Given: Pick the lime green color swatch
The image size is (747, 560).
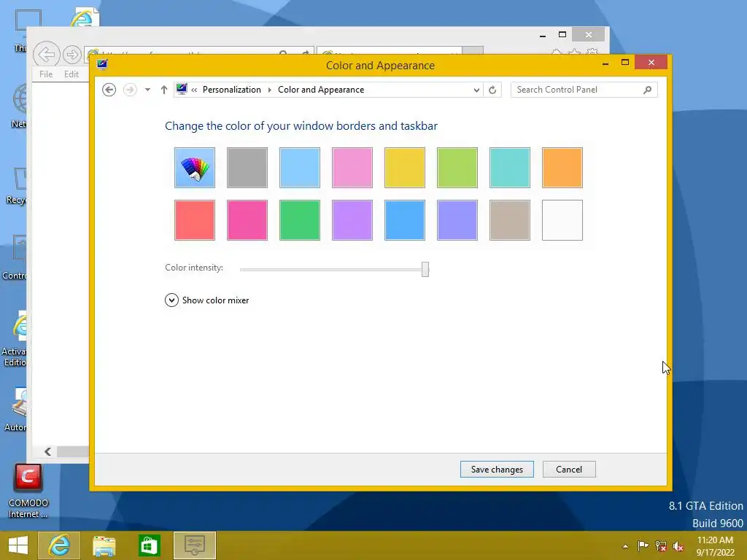Looking at the screenshot, I should point(457,168).
